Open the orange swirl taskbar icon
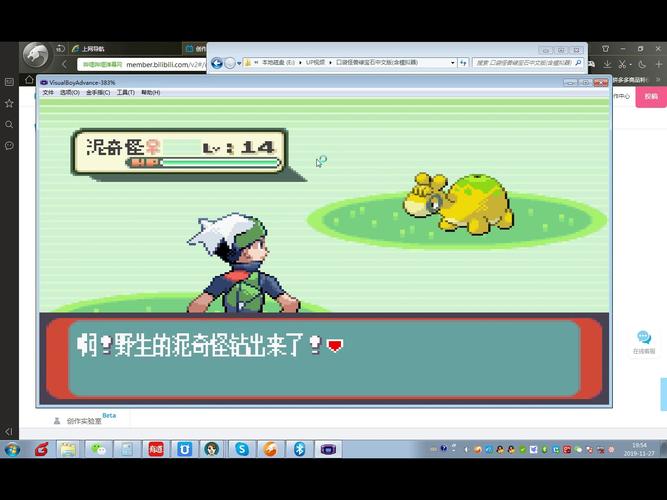This screenshot has width=667, height=500. pos(271,449)
